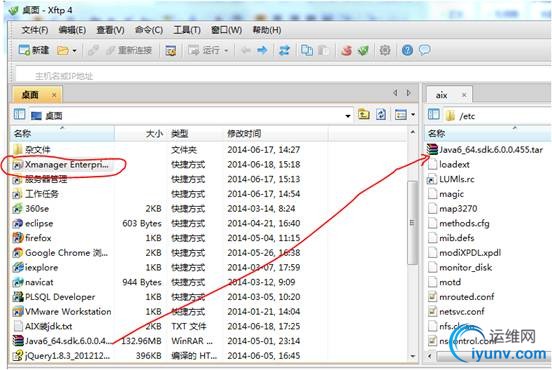This screenshot has height=370, width=552.
Task: Click the disconnect link icon
Action: (93, 50)
